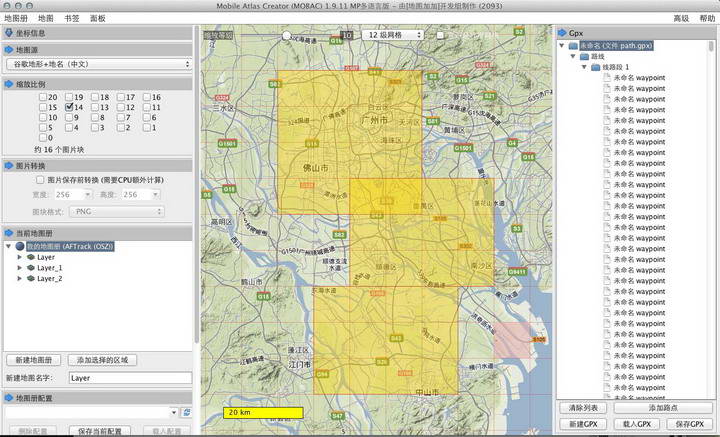Collapse the 地图册配置 panel arrow icon
The image size is (720, 437).
9,398
